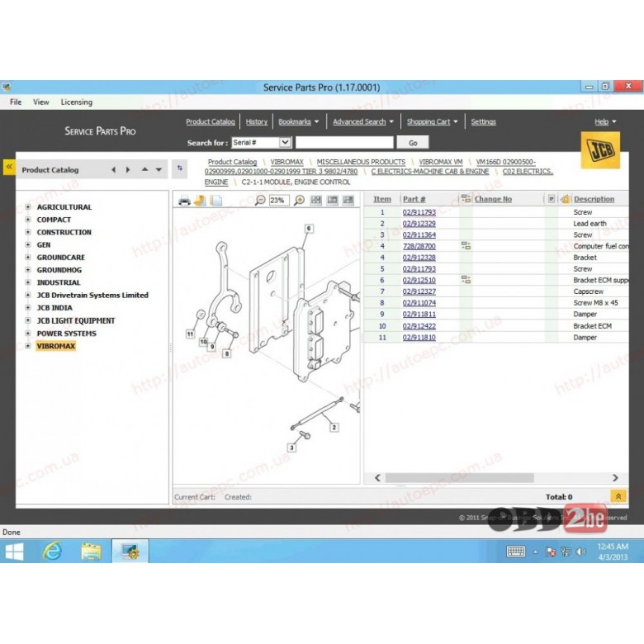Move up in Product Catalog panel
Viewport: 644px width, 644px height.
(x=144, y=169)
